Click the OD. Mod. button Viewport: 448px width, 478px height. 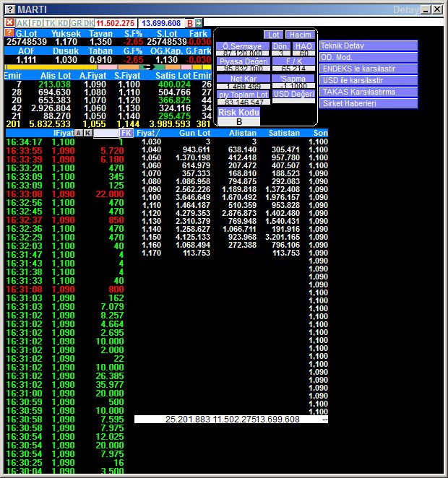369,57
